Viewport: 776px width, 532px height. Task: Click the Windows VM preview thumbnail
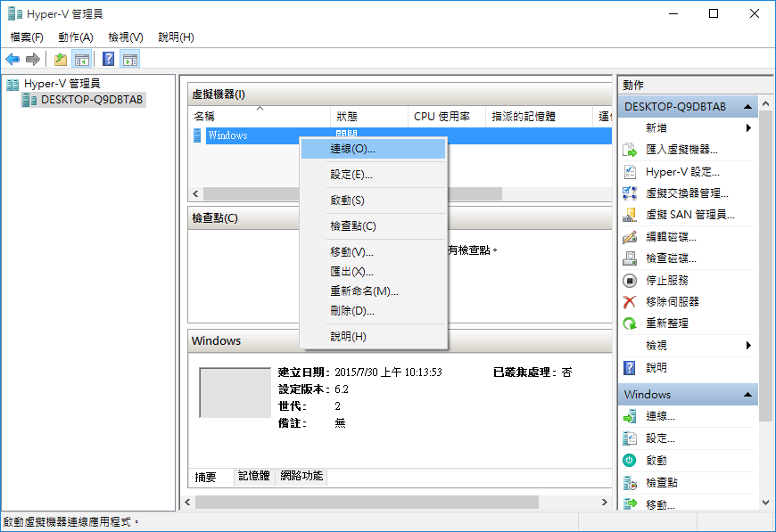(x=235, y=393)
